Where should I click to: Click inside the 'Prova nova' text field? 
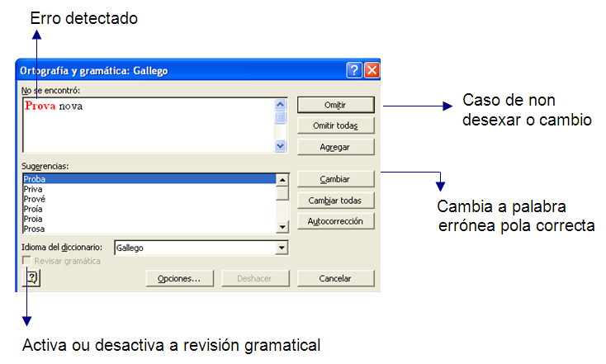(x=149, y=124)
